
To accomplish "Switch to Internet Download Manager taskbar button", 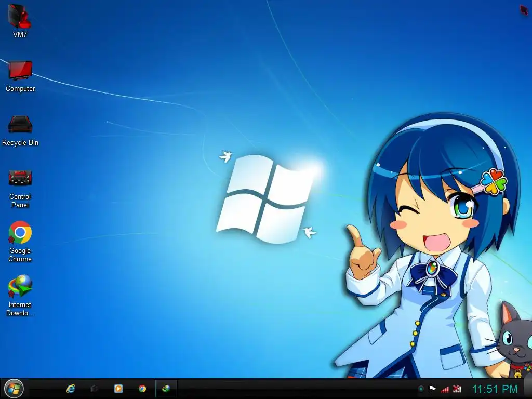I will pyautogui.click(x=166, y=389).
